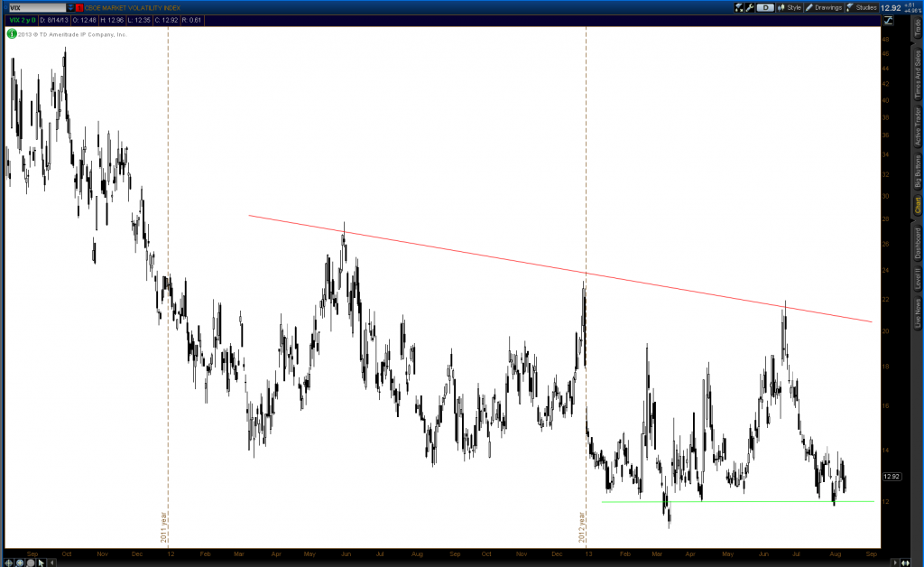
Task: Open the Active Trader sidebar tab
Action: pyautogui.click(x=918, y=126)
